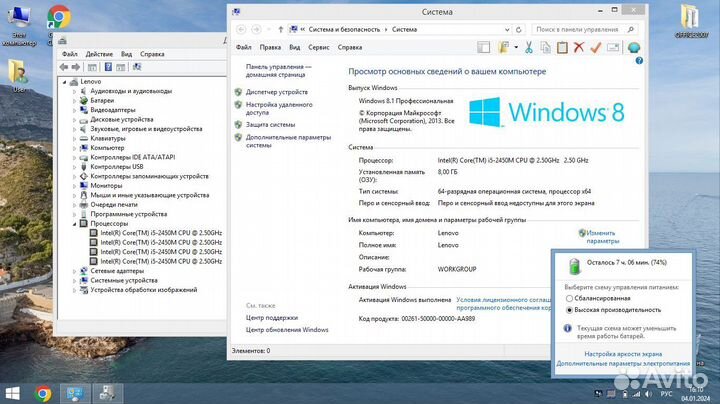Click the РУС language indicator

tap(666, 394)
